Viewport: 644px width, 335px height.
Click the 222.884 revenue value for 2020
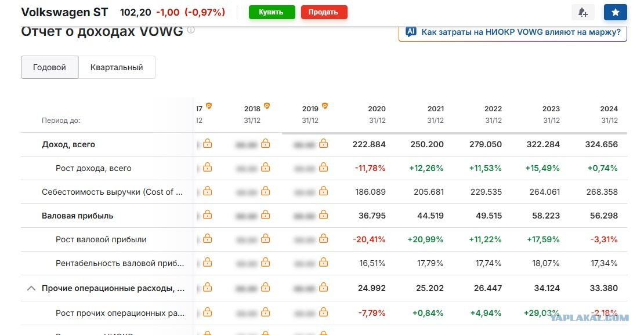(x=369, y=144)
